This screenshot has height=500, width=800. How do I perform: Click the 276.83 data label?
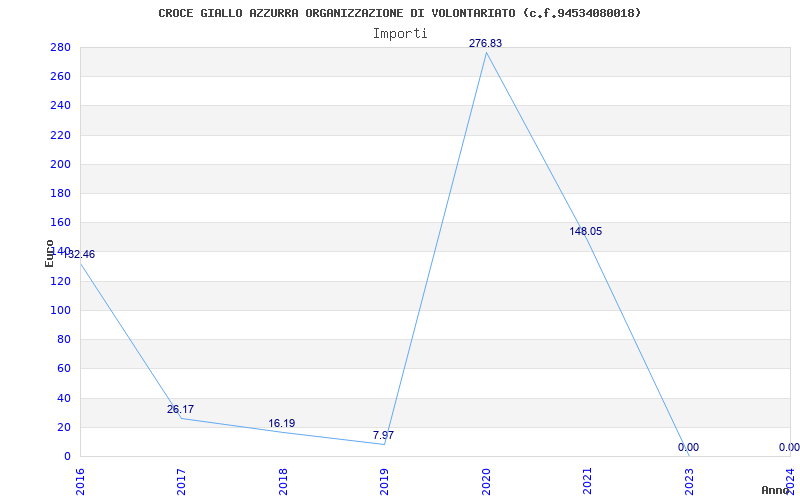coord(485,43)
